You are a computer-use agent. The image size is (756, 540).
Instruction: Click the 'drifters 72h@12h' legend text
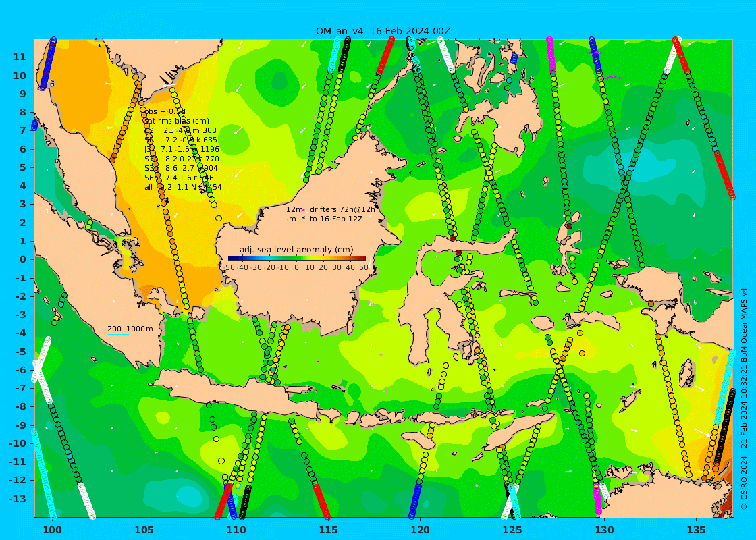[x=342, y=209]
